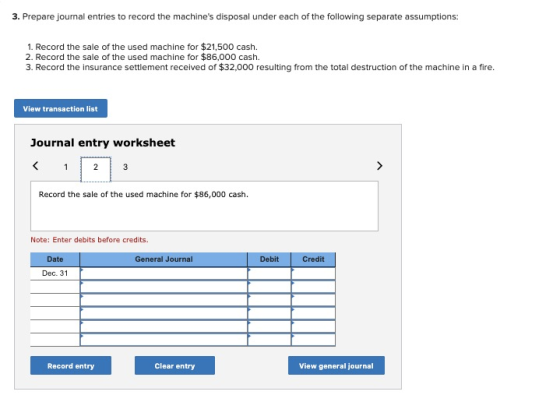Viewport: 560px width, 395px height.
Task: Click the last row Credit cell
Action: click(x=313, y=340)
